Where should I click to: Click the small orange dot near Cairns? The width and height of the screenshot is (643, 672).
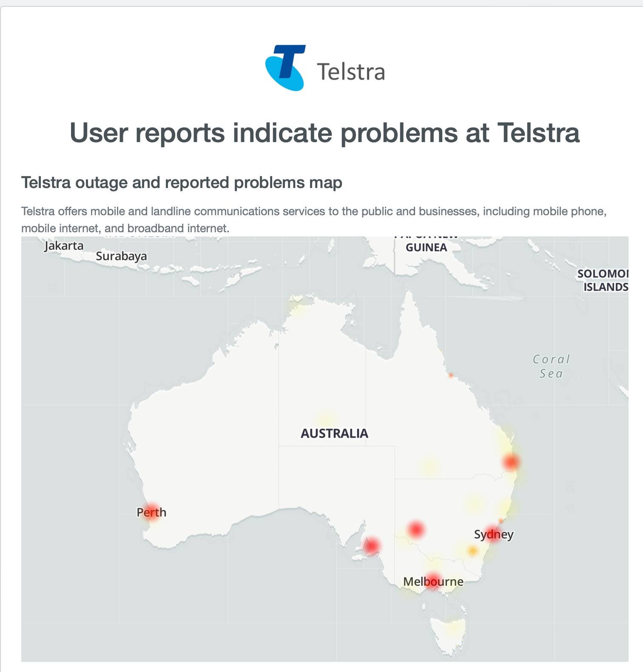coord(451,376)
